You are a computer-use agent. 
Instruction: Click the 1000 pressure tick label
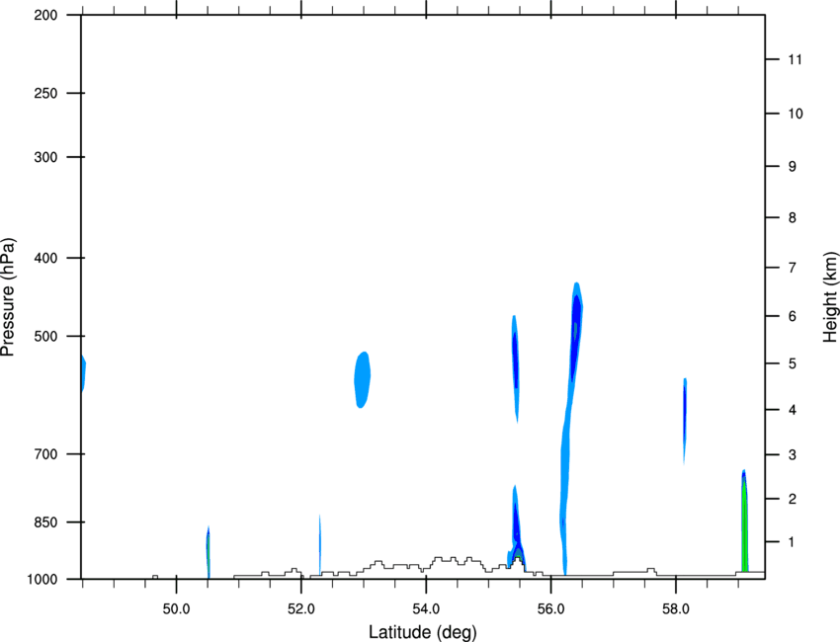tap(42, 580)
